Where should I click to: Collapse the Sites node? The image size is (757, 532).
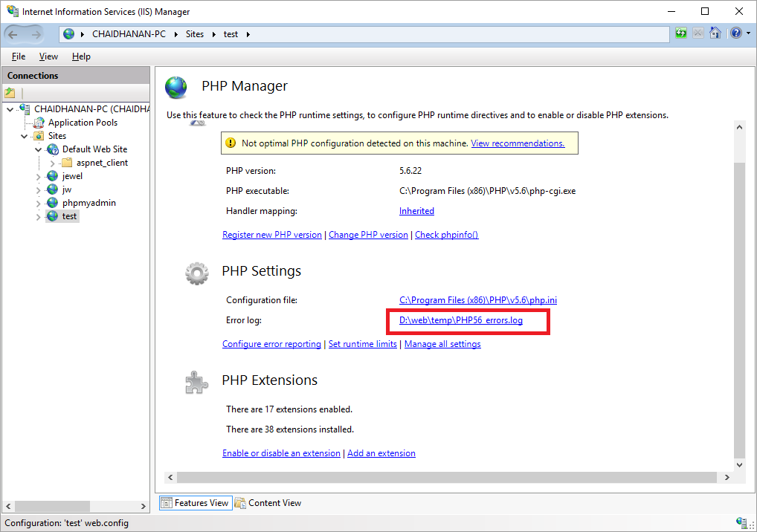pos(24,137)
